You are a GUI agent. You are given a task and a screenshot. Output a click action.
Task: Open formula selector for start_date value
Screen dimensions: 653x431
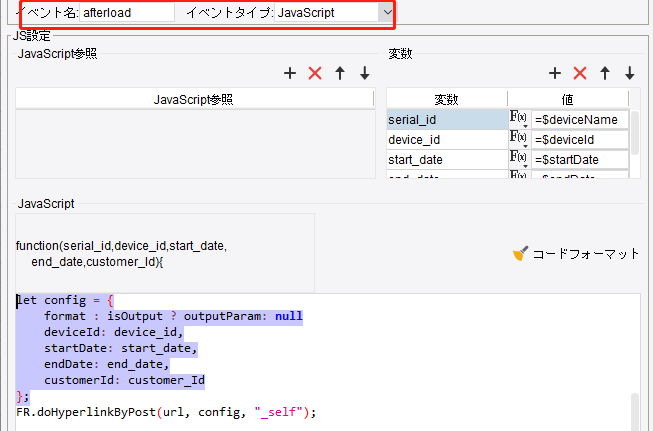519,159
